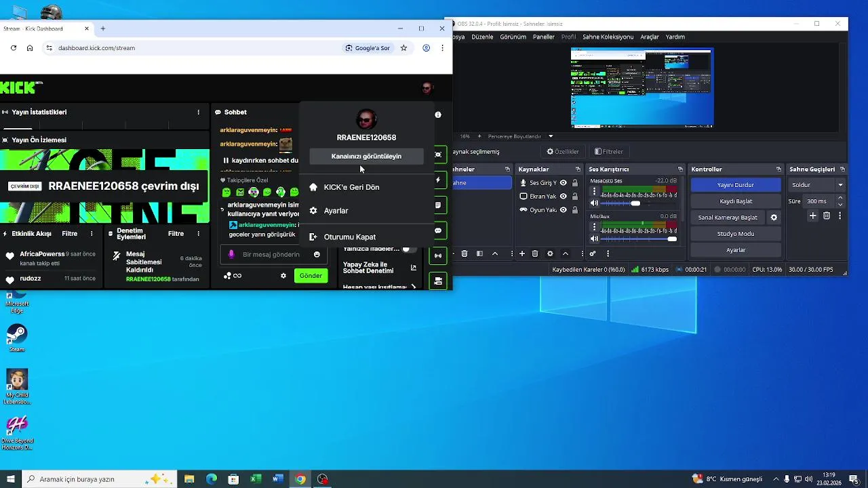Toggle visibility of Ekran Yak source
The width and height of the screenshot is (868, 488).
pos(563,197)
